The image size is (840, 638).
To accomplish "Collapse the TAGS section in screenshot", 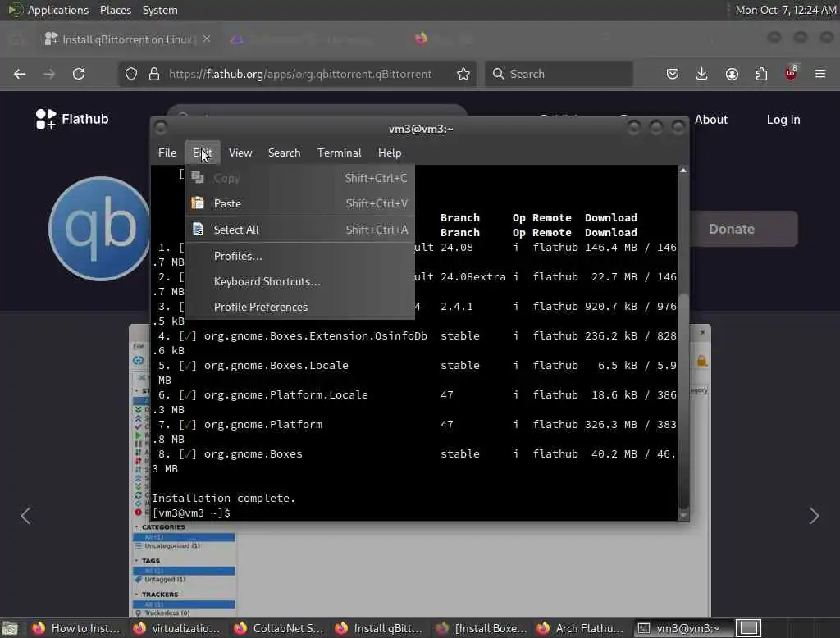I will click(x=136, y=561).
